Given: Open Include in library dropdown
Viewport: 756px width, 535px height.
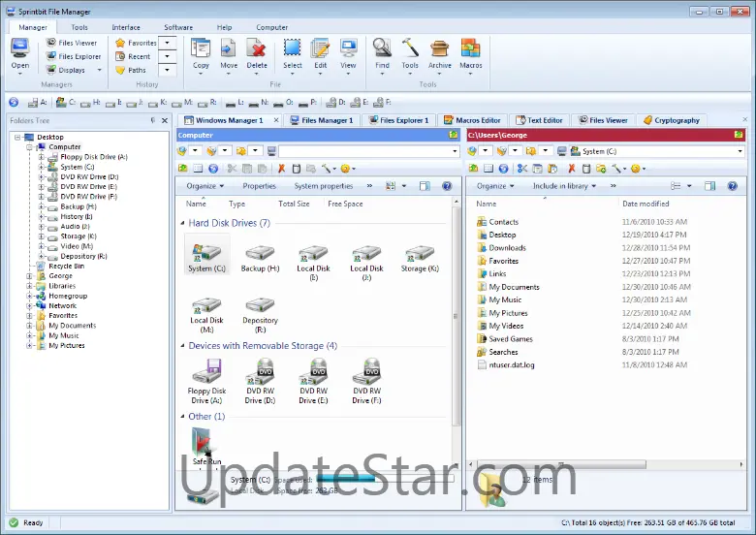Looking at the screenshot, I should click(564, 186).
